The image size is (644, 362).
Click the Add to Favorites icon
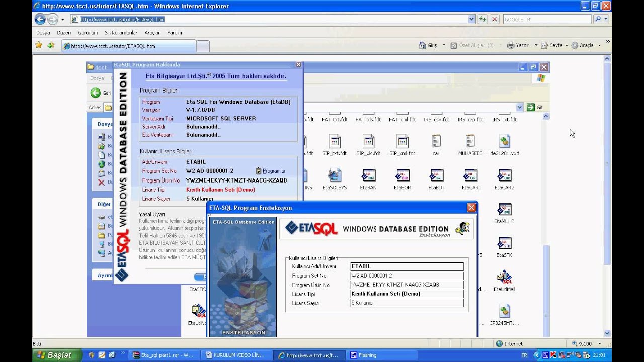51,45
